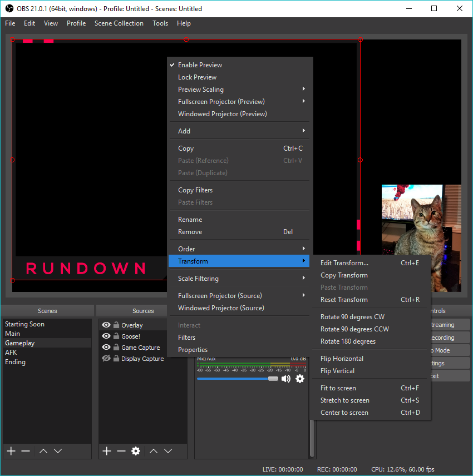This screenshot has height=476, width=473.
Task: Uncheck Enable Preview option
Action: pos(239,65)
